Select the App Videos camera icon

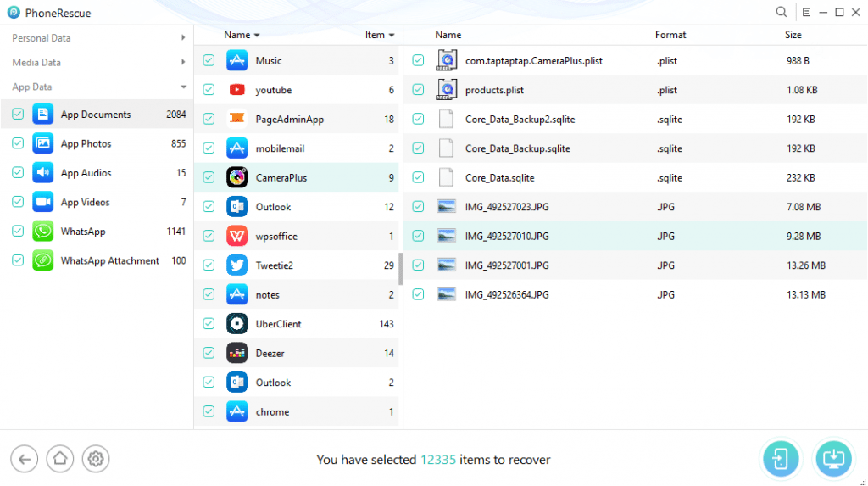tap(42, 202)
